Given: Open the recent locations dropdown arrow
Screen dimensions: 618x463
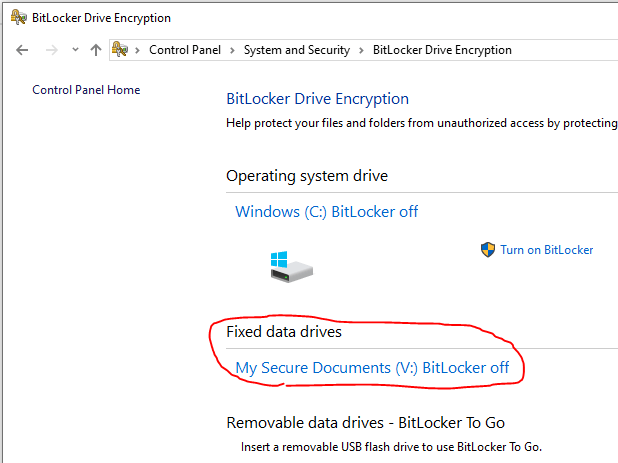Looking at the screenshot, I should pos(75,50).
